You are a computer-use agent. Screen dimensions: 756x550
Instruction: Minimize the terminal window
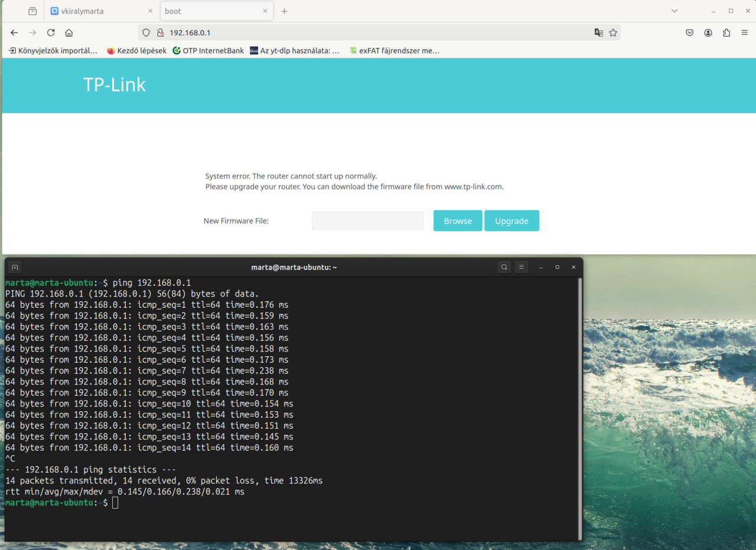(540, 267)
